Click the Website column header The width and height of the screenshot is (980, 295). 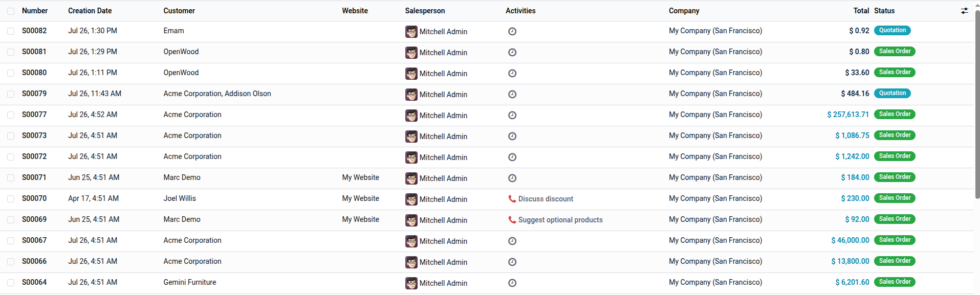point(355,11)
